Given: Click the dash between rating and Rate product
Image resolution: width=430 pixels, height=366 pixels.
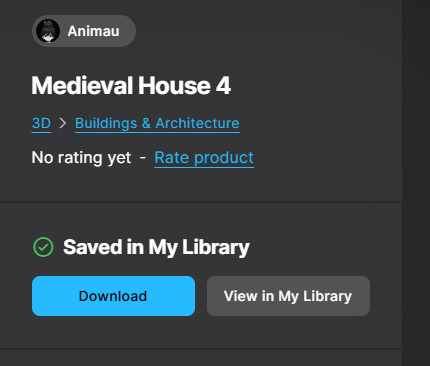Looking at the screenshot, I should pyautogui.click(x=143, y=158).
